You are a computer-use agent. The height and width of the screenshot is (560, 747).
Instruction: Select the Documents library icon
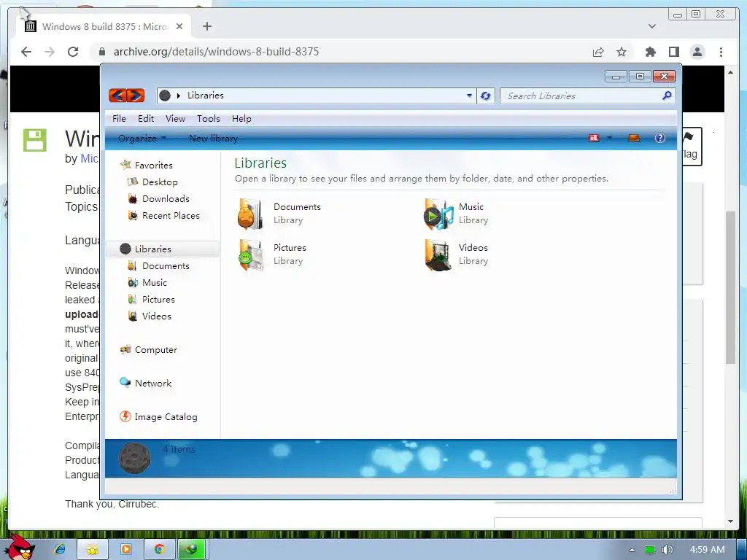point(251,214)
